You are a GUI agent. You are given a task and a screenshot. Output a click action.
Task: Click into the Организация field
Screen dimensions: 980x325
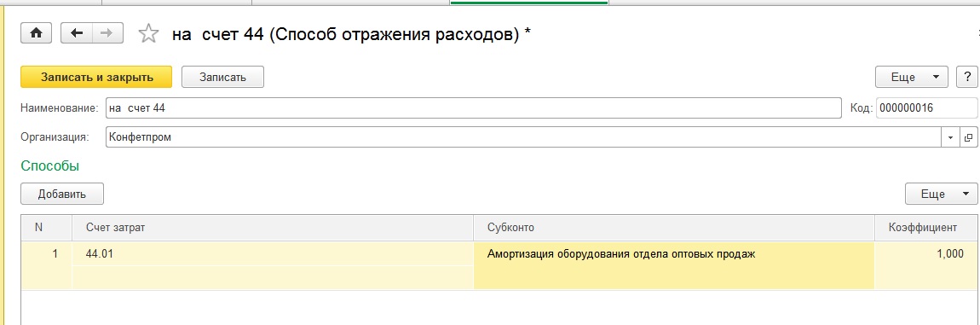(x=524, y=138)
